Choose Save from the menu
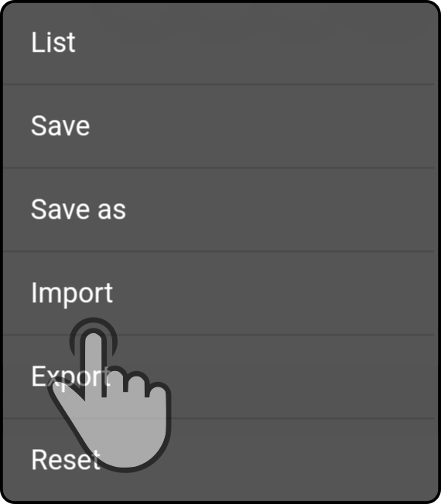Image resolution: width=441 pixels, height=504 pixels. tap(219, 126)
